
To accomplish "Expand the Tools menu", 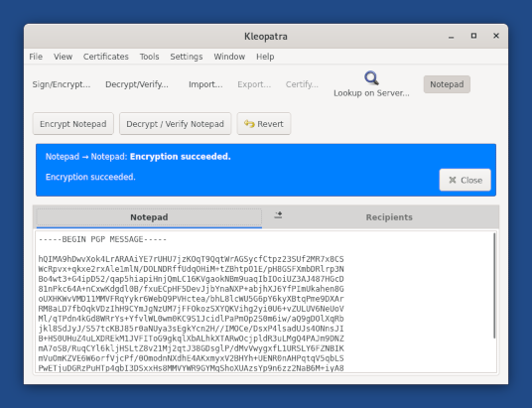I will [149, 57].
